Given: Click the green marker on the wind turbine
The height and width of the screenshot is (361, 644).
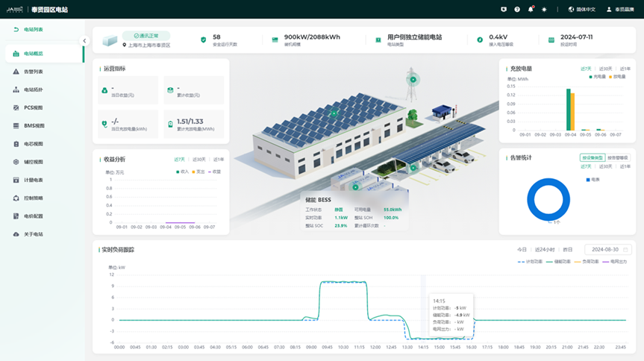Looking at the screenshot, I should (412, 78).
